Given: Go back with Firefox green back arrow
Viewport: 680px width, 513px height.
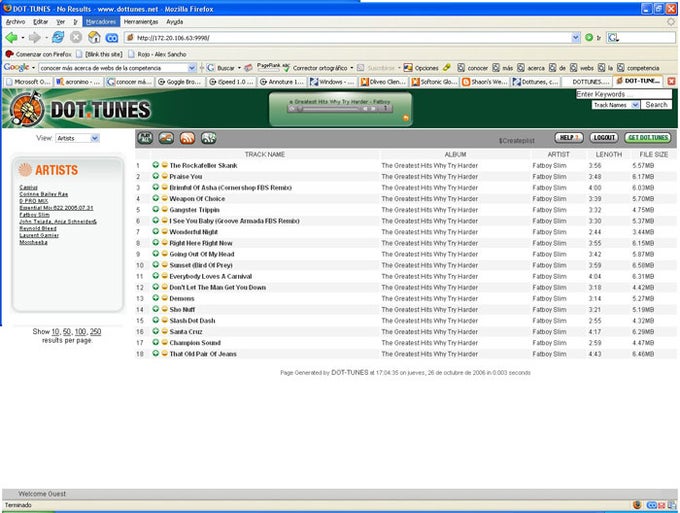Looking at the screenshot, I should pyautogui.click(x=11, y=38).
